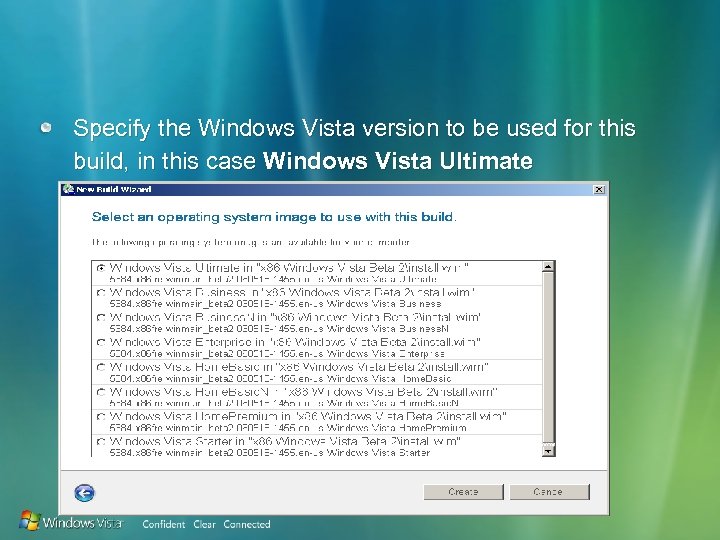This screenshot has height=540, width=720.
Task: Select Windows Vista HomeBasic radio button
Action: [x=101, y=367]
